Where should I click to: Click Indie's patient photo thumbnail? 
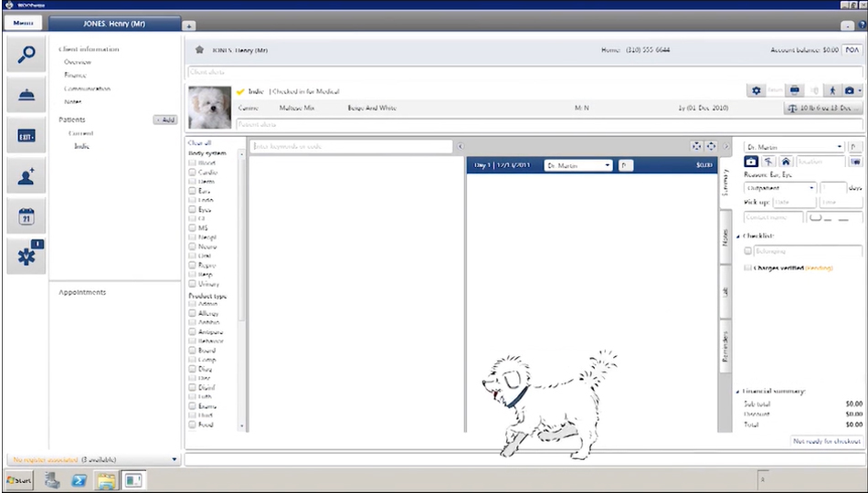tap(209, 108)
